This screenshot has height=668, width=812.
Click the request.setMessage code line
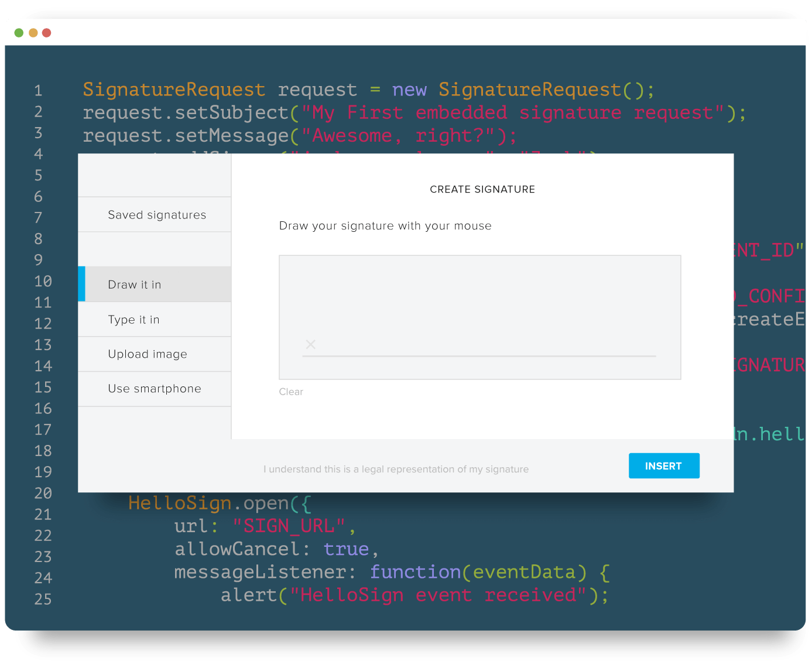300,136
